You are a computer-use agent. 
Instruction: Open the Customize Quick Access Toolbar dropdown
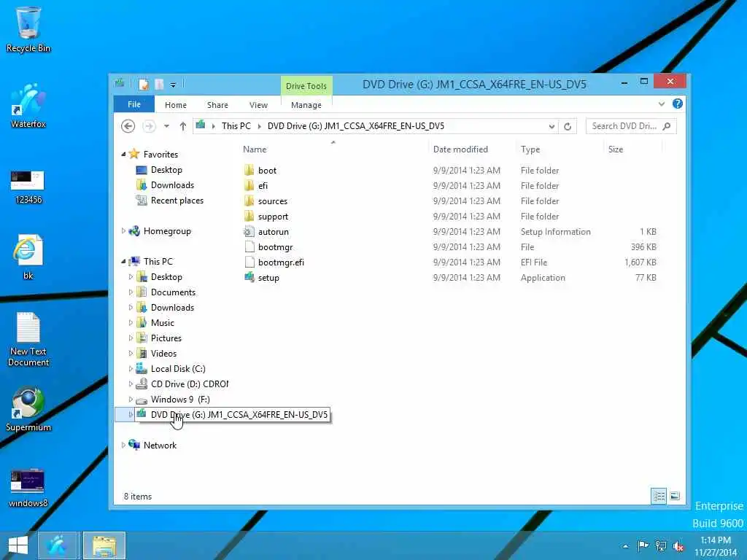click(x=173, y=85)
